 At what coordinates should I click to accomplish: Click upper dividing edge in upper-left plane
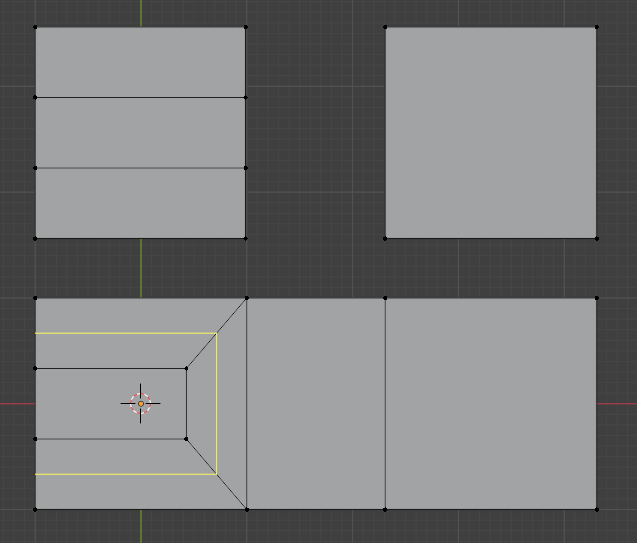click(x=140, y=97)
